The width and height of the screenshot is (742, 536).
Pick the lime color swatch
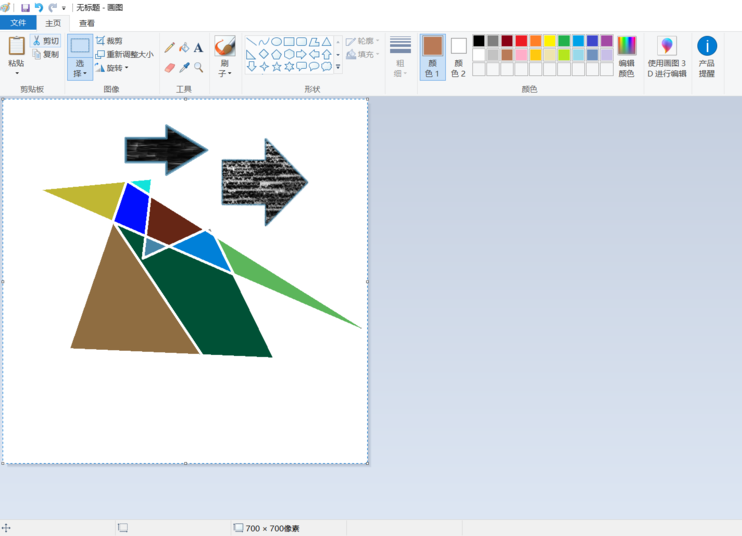[x=564, y=55]
